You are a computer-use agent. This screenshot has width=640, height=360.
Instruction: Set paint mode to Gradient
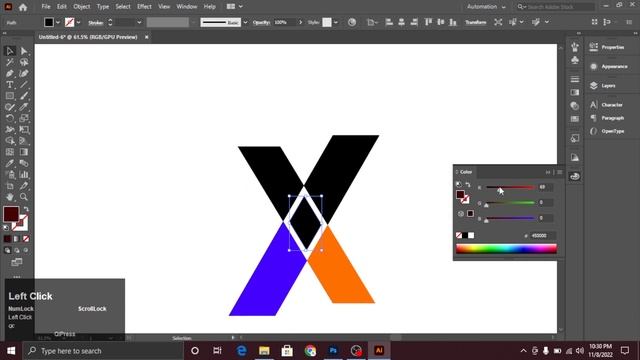(x=17, y=239)
